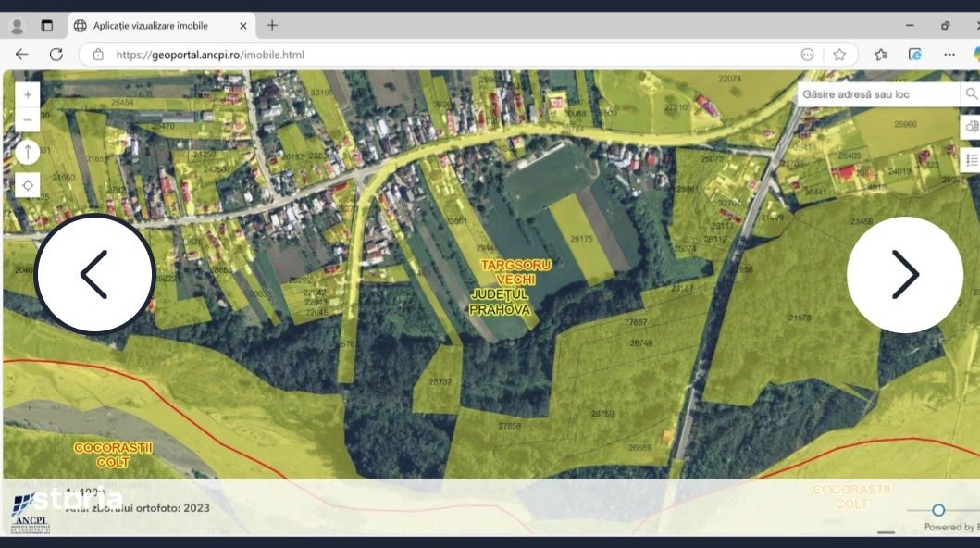Image resolution: width=980 pixels, height=548 pixels.
Task: Open the tab actions menu icon
Action: click(x=47, y=26)
